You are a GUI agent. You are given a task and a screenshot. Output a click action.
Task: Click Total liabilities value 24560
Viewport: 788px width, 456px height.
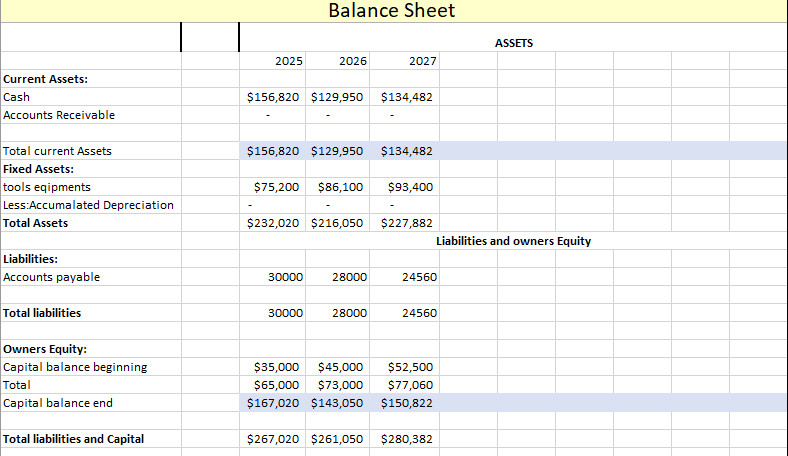[x=418, y=313]
